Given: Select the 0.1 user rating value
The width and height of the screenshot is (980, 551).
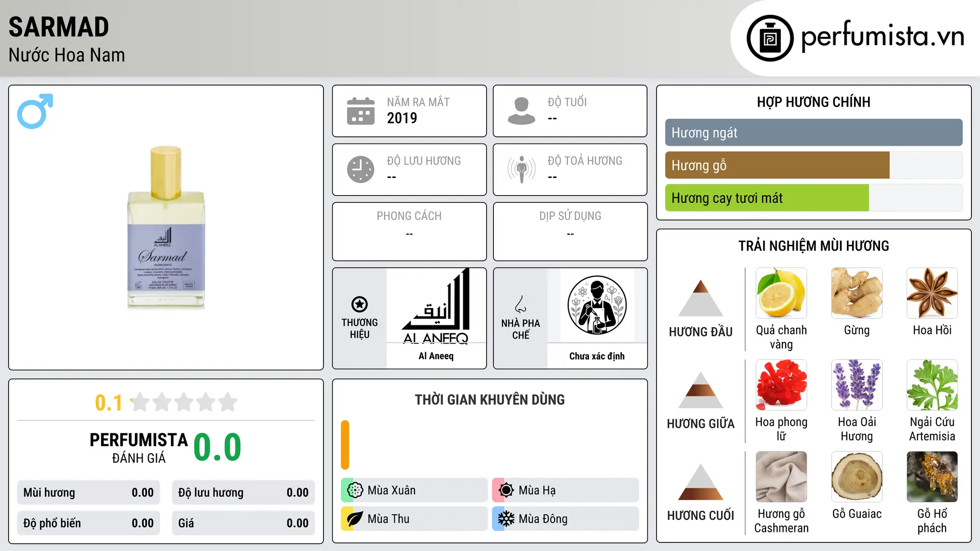Looking at the screenshot, I should (x=109, y=403).
